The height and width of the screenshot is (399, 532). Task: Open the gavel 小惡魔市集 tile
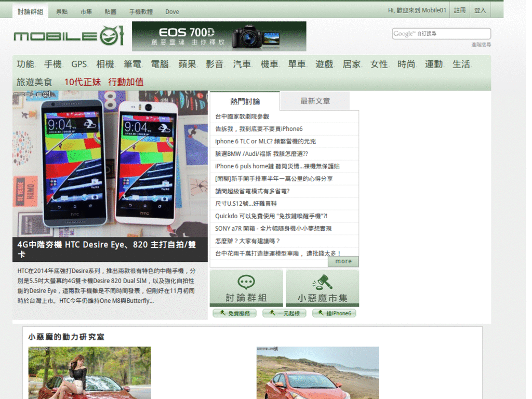click(322, 288)
